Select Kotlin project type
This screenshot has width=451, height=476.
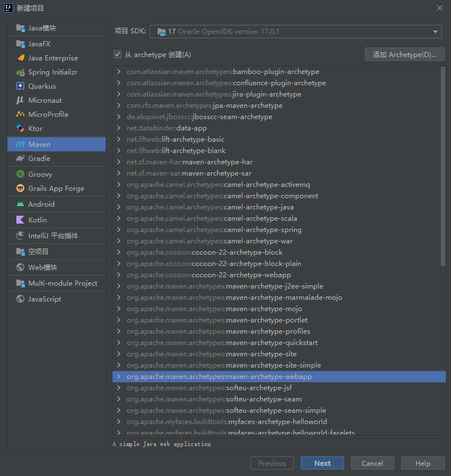point(57,220)
